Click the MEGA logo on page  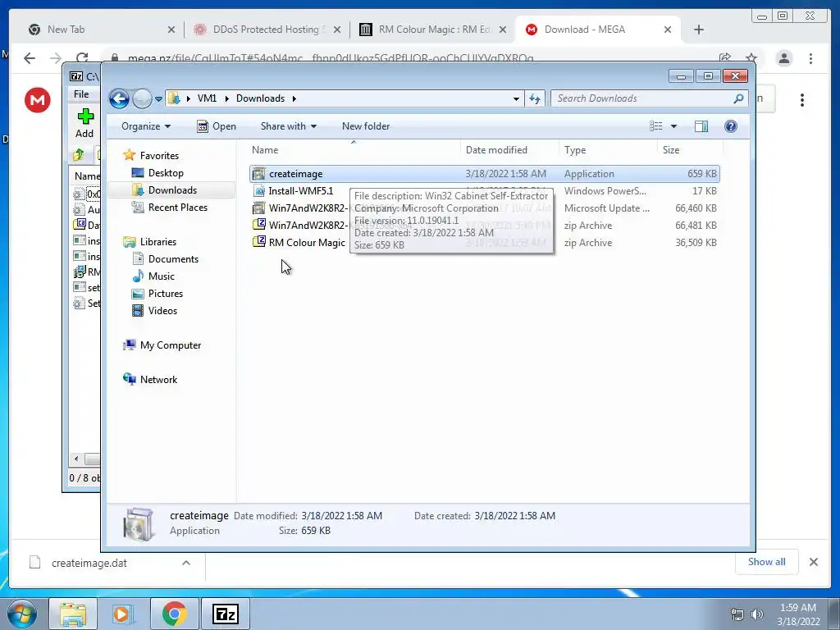(x=38, y=100)
